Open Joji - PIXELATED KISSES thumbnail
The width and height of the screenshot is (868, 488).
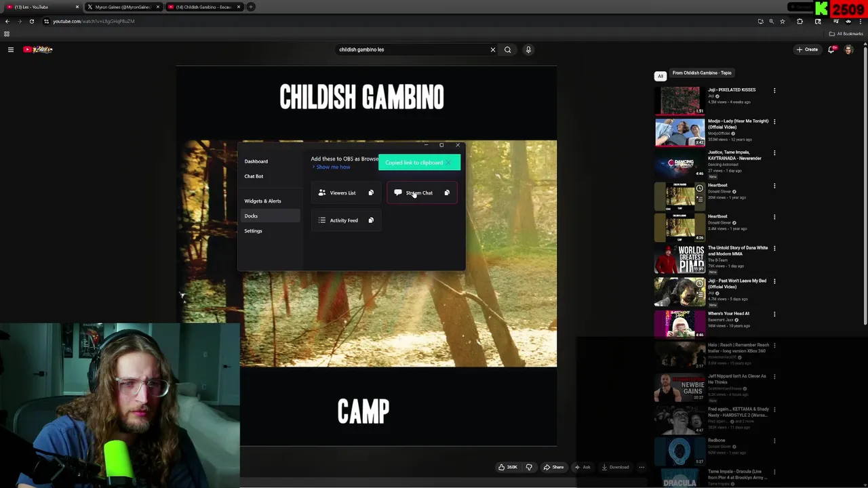679,100
